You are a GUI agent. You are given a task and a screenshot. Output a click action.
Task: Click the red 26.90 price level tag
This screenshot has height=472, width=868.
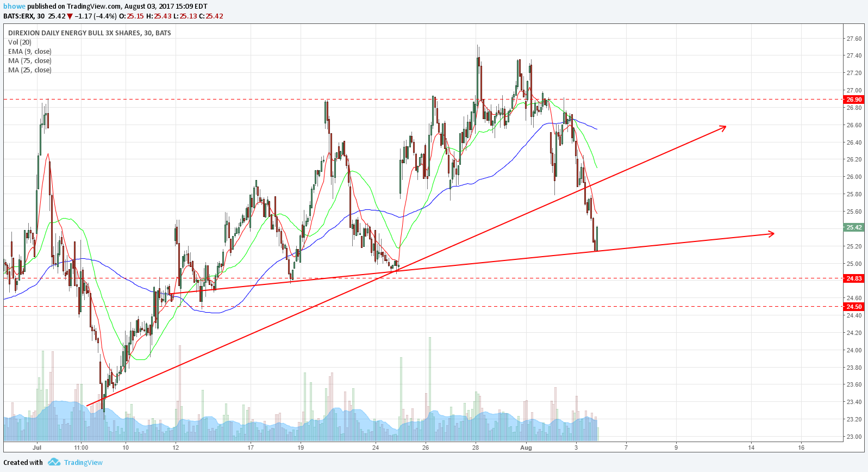(853, 100)
